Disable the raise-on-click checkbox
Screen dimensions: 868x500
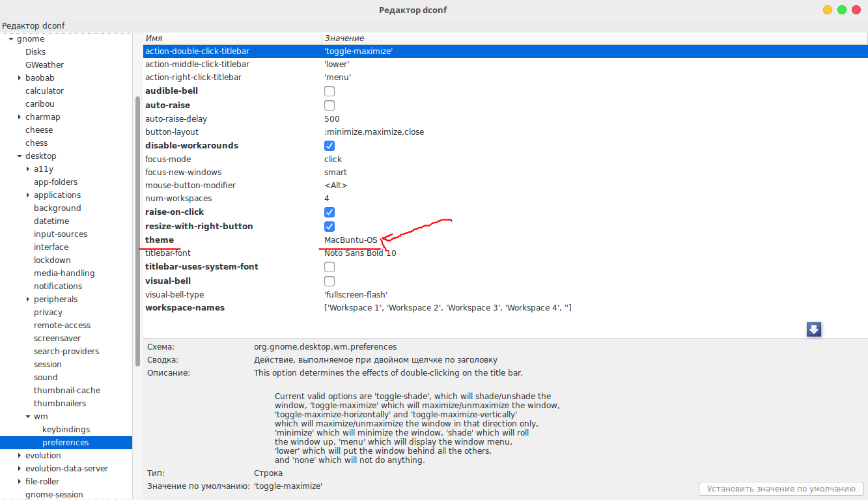point(329,212)
